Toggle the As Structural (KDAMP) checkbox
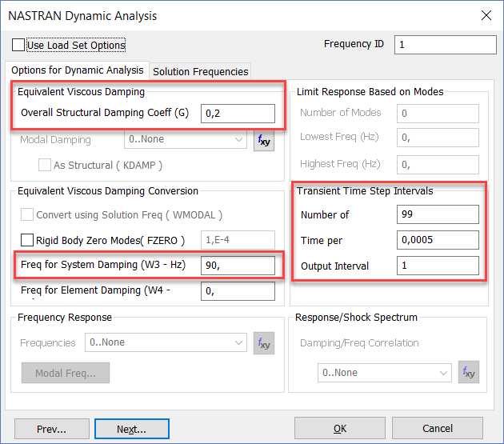This screenshot has height=444, width=504. [44, 165]
